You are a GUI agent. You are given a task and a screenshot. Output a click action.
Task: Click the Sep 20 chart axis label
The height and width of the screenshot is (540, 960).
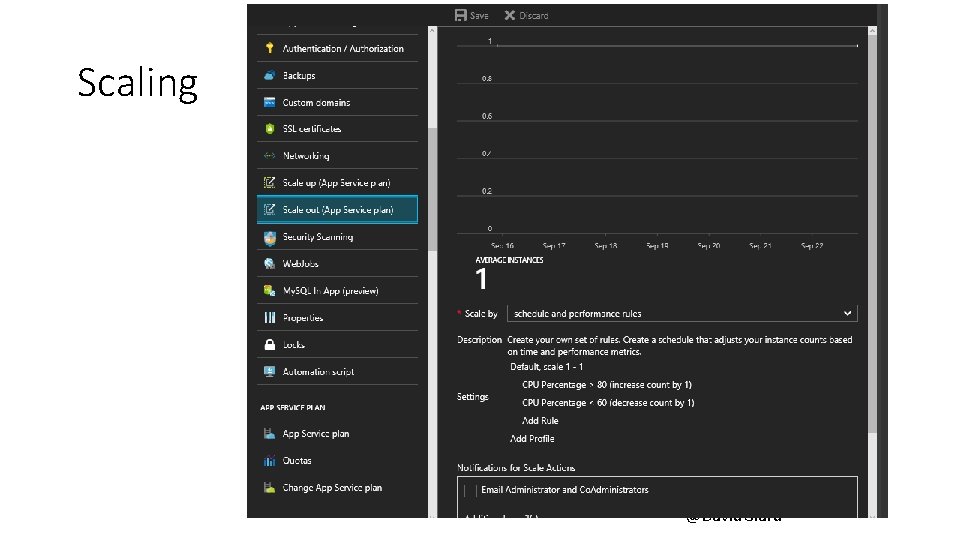click(709, 246)
